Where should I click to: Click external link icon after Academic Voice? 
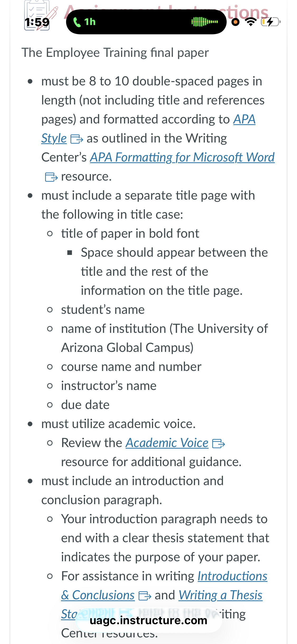[x=219, y=443]
